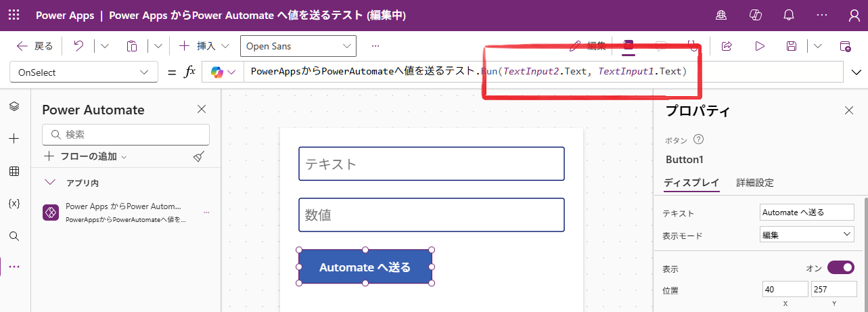Screen dimensions: 868x312
Task: Open the notifications bell
Action: click(788, 15)
